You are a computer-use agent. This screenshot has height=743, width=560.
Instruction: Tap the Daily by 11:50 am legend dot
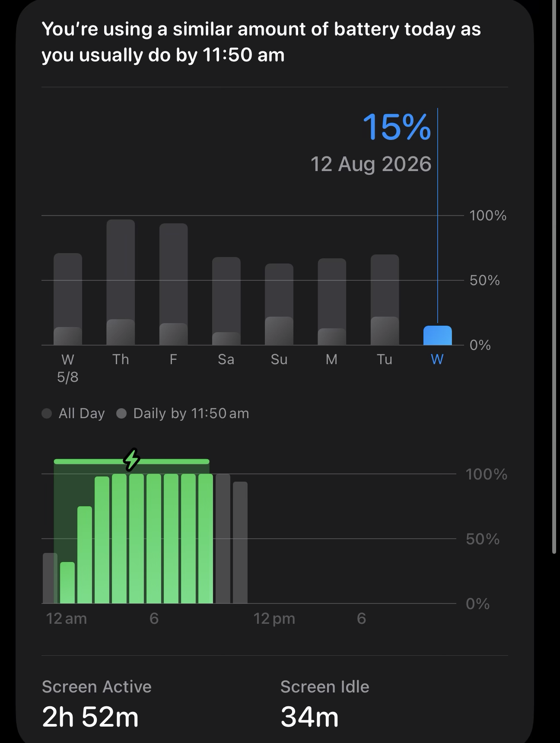point(121,413)
